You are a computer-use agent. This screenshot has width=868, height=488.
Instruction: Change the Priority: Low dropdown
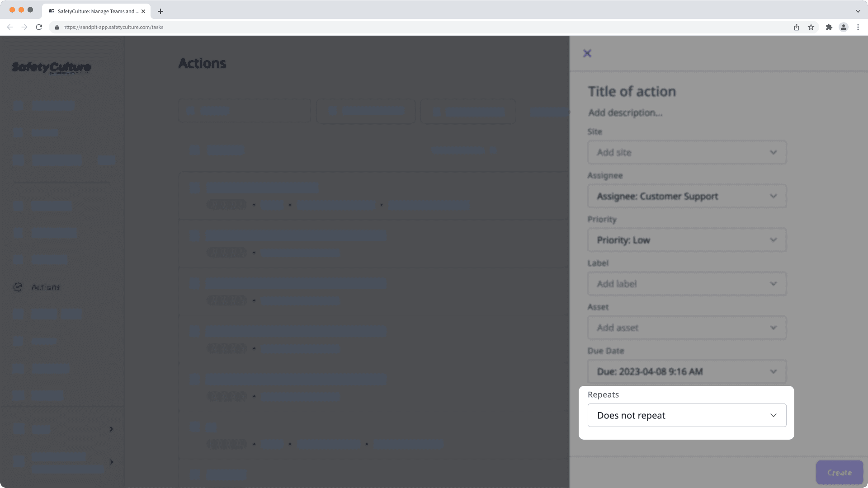(686, 239)
